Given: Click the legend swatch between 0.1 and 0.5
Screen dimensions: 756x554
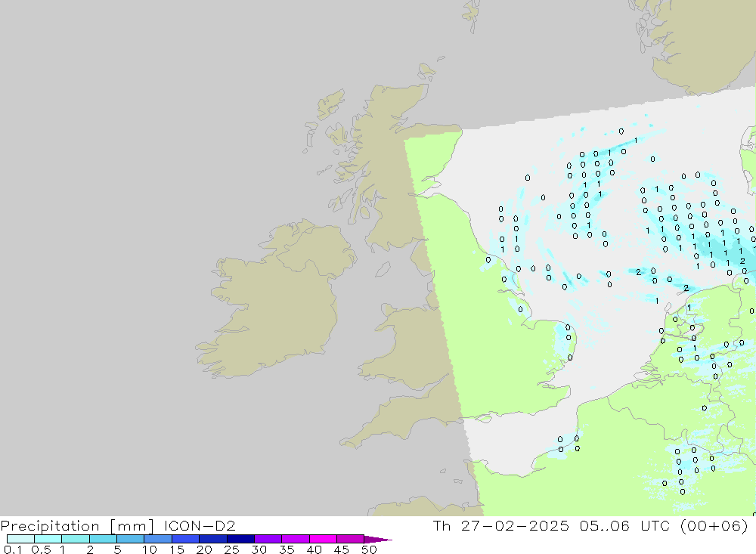Looking at the screenshot, I should pyautogui.click(x=20, y=539).
